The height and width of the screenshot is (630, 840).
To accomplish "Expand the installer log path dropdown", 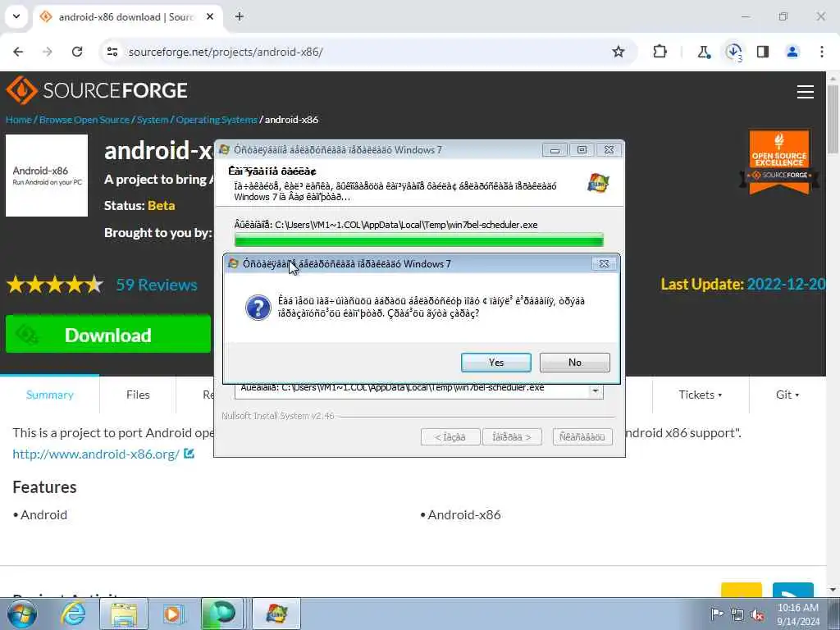I will click(x=595, y=391).
